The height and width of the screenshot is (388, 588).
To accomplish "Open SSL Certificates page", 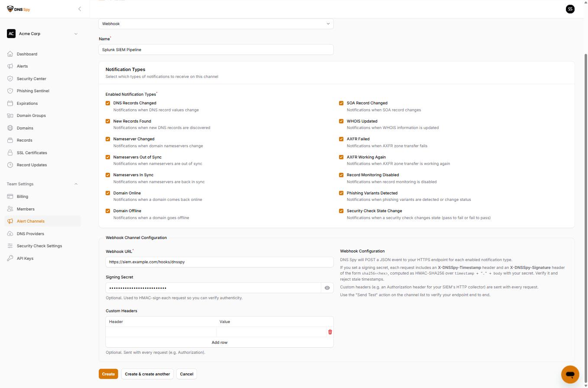I will [x=42, y=153].
